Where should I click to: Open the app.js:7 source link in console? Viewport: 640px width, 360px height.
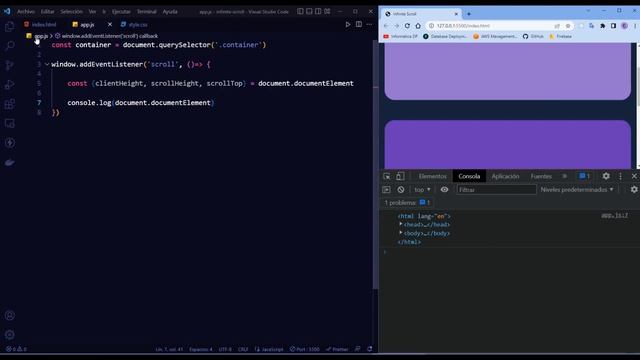click(614, 215)
